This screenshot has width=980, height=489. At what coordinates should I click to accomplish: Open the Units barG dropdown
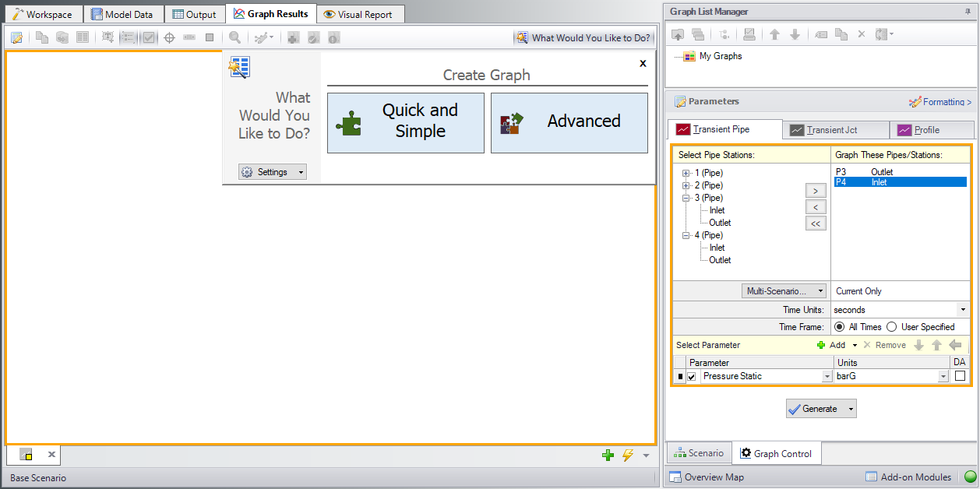(943, 377)
